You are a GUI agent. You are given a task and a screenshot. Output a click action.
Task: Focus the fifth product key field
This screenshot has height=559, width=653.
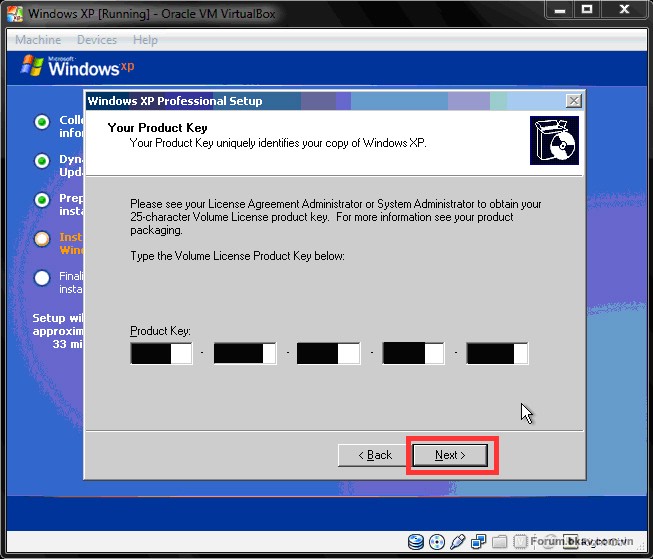[x=497, y=354]
